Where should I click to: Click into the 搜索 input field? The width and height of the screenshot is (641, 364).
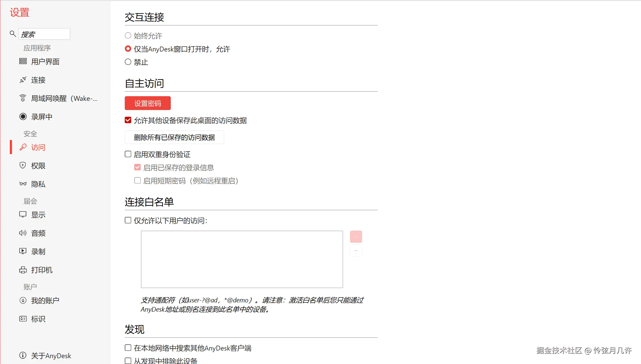pyautogui.click(x=44, y=34)
